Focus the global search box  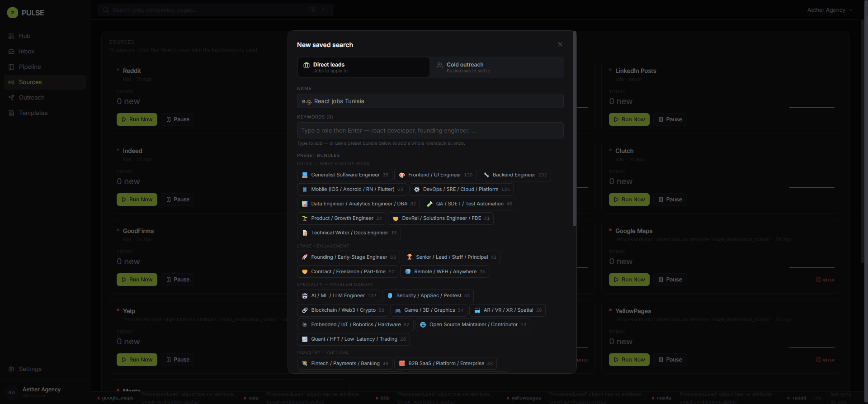click(x=215, y=10)
